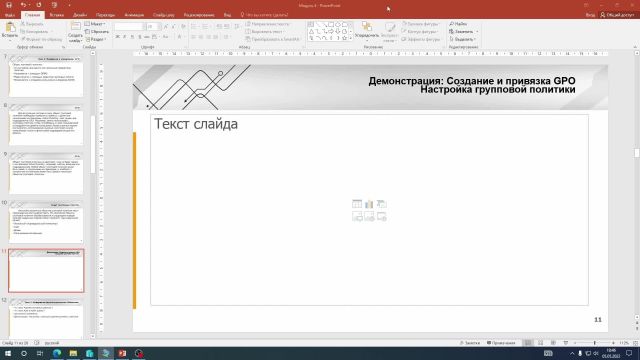Expand the shapes gallery more arrow
This screenshot has width=640, height=360.
350,38
